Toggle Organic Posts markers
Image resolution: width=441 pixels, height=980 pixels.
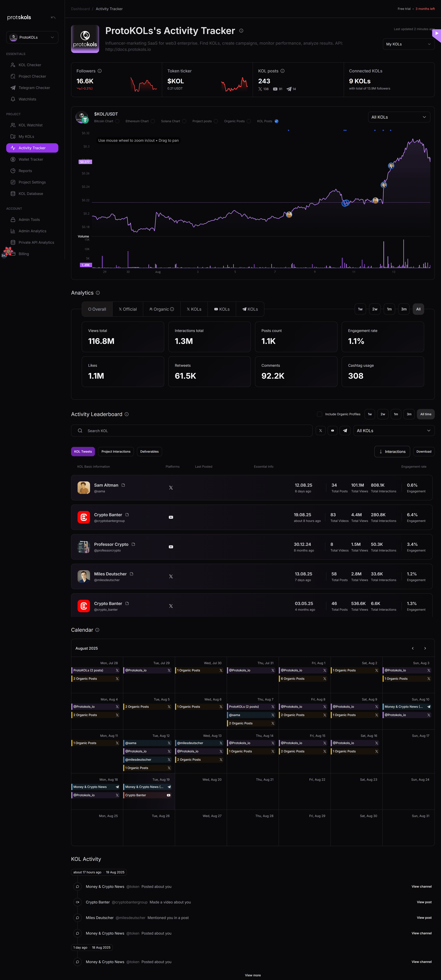click(x=249, y=121)
